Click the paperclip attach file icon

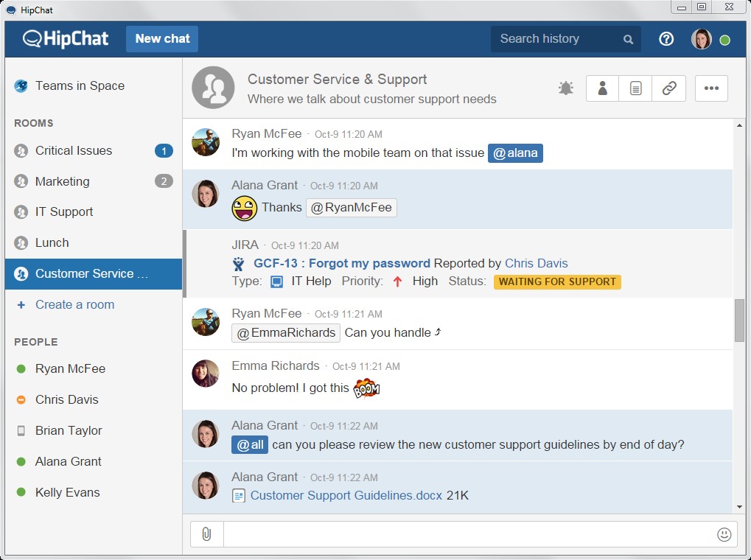click(x=206, y=534)
